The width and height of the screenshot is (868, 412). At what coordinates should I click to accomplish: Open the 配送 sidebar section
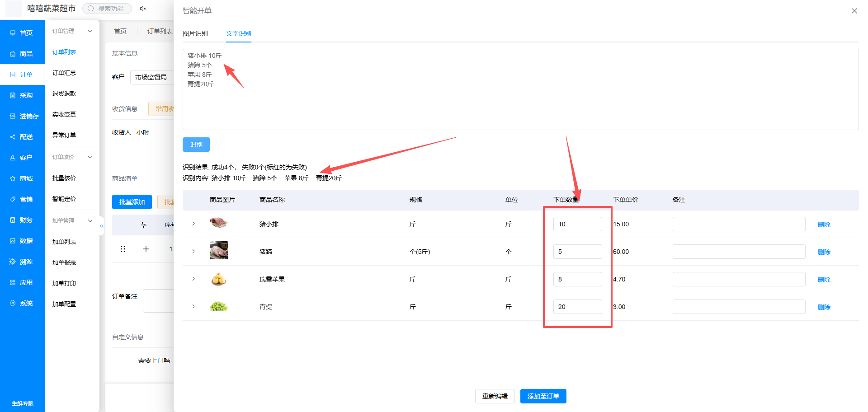22,137
